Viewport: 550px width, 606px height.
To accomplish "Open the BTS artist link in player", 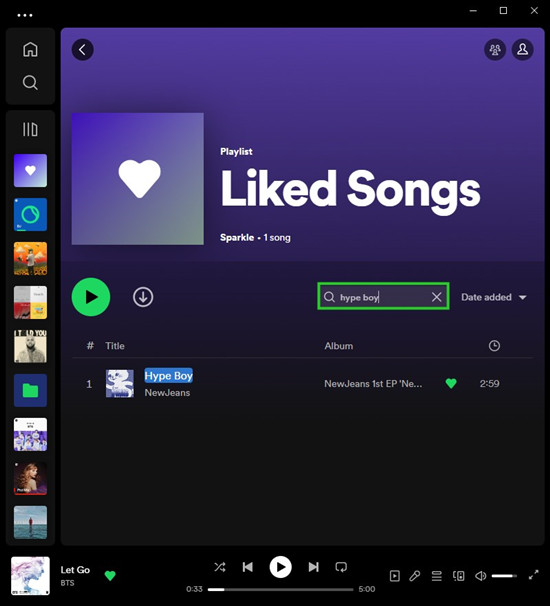I will tap(67, 583).
